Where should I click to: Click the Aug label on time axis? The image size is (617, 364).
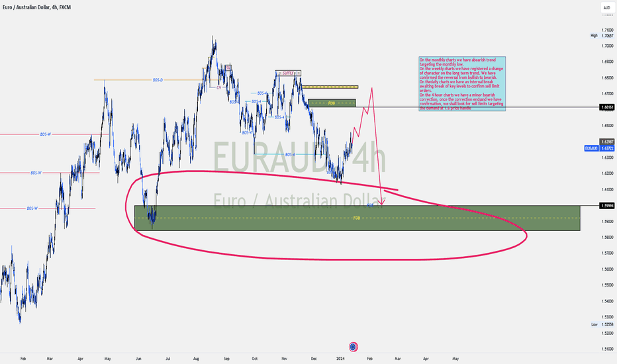click(x=196, y=359)
